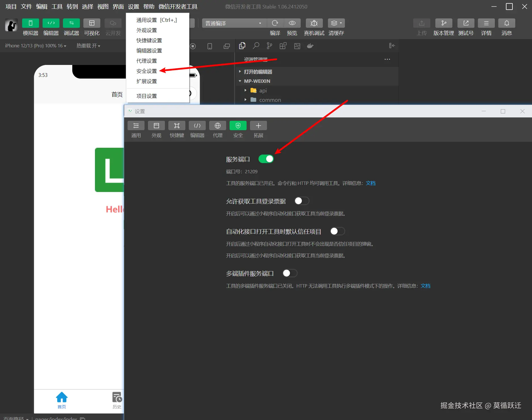This screenshot has width=532, height=420.
Task: Open the explorer more actions ellipsis
Action: pos(387,59)
